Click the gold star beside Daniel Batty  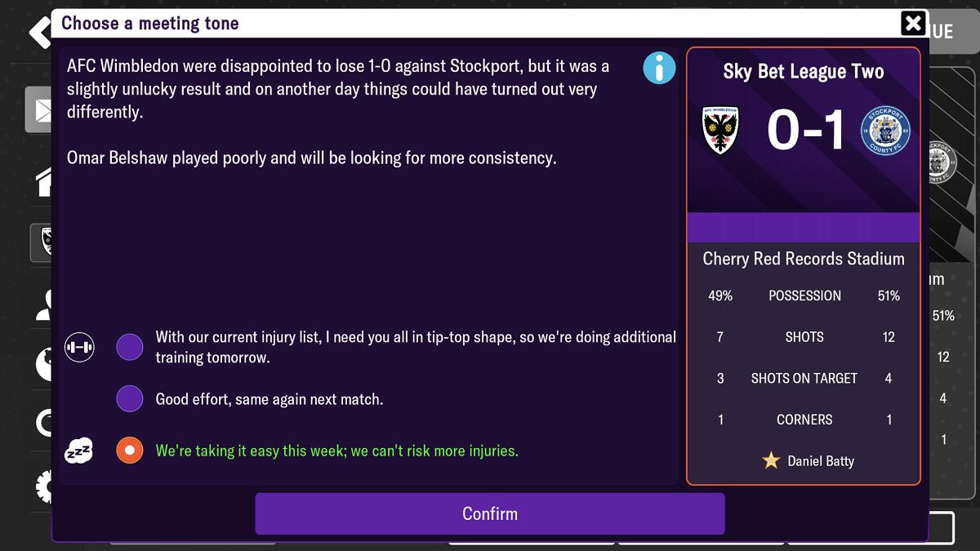point(771,461)
